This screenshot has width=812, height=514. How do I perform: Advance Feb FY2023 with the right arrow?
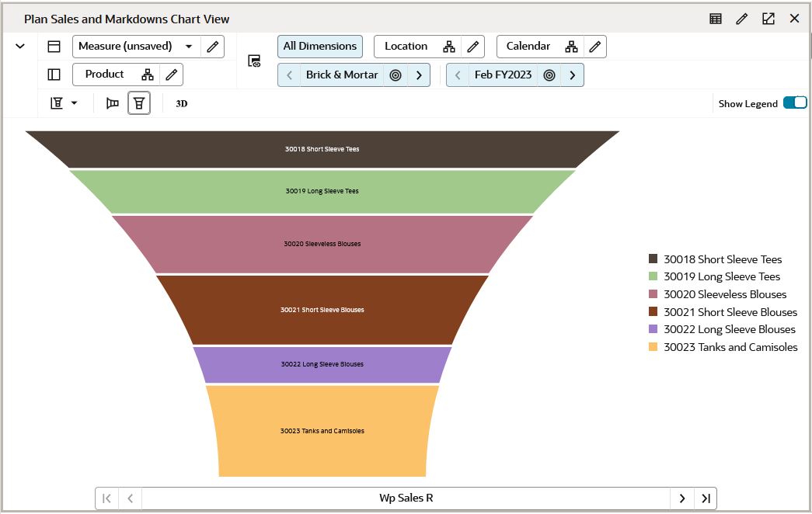tap(573, 75)
